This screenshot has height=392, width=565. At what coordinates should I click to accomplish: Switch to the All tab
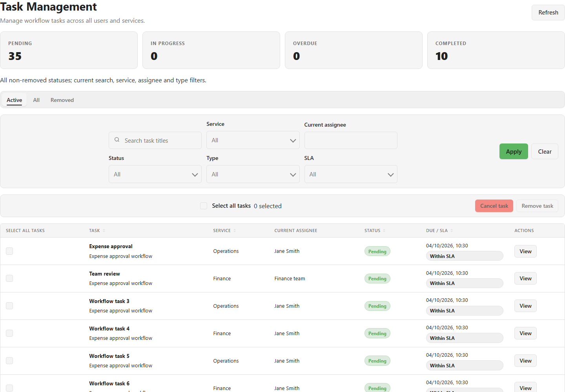(x=36, y=100)
